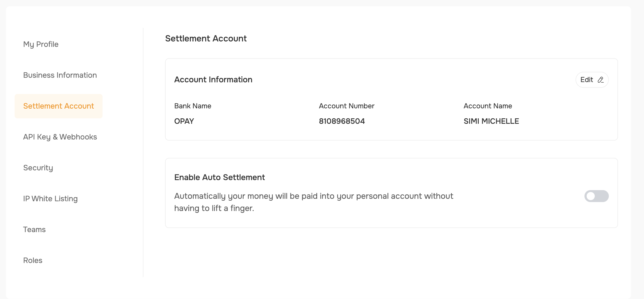Image resolution: width=644 pixels, height=299 pixels.
Task: Open Roles settings page
Action: 33,260
